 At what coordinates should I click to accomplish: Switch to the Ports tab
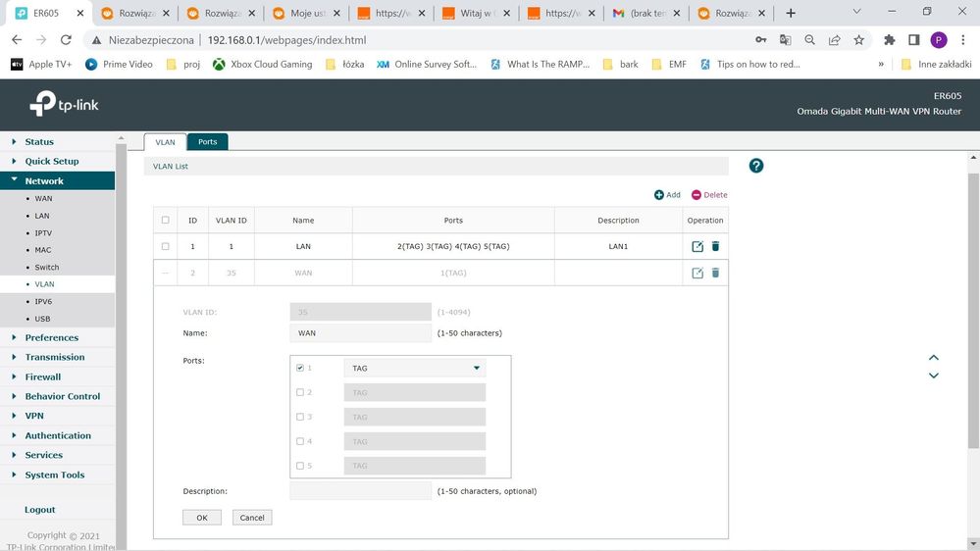pyautogui.click(x=207, y=142)
